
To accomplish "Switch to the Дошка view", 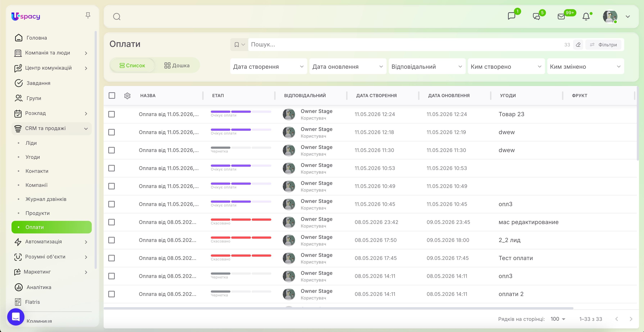I will [177, 65].
